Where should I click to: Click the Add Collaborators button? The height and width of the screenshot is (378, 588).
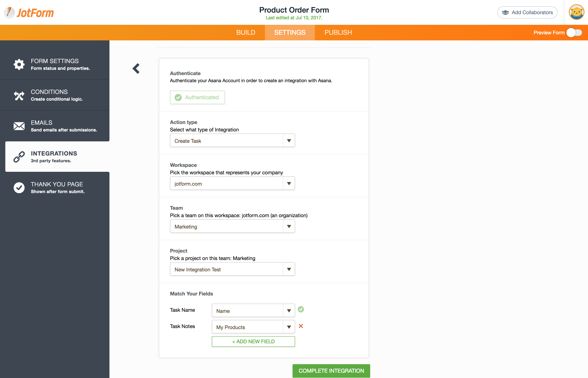pyautogui.click(x=527, y=12)
